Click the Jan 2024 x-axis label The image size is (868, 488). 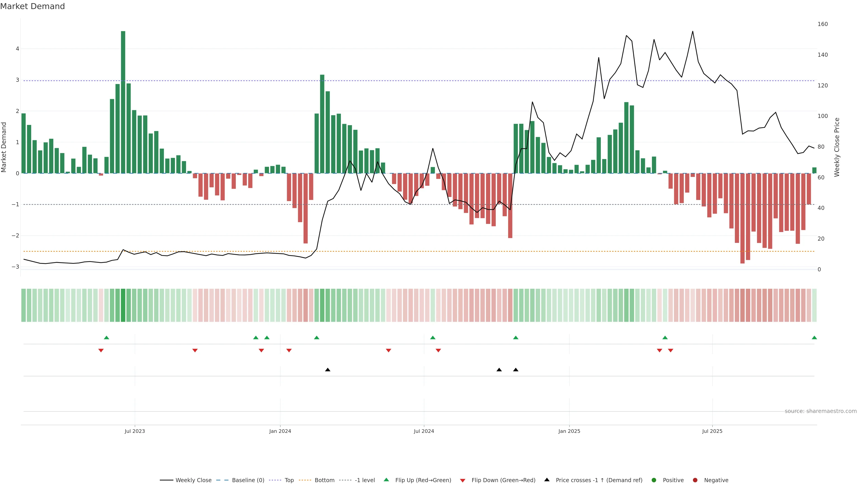coord(280,432)
